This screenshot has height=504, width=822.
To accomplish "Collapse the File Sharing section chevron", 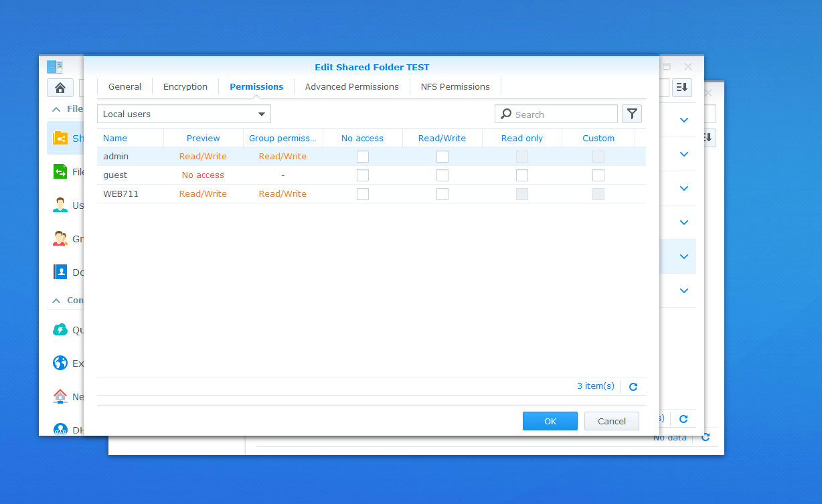I will point(56,109).
